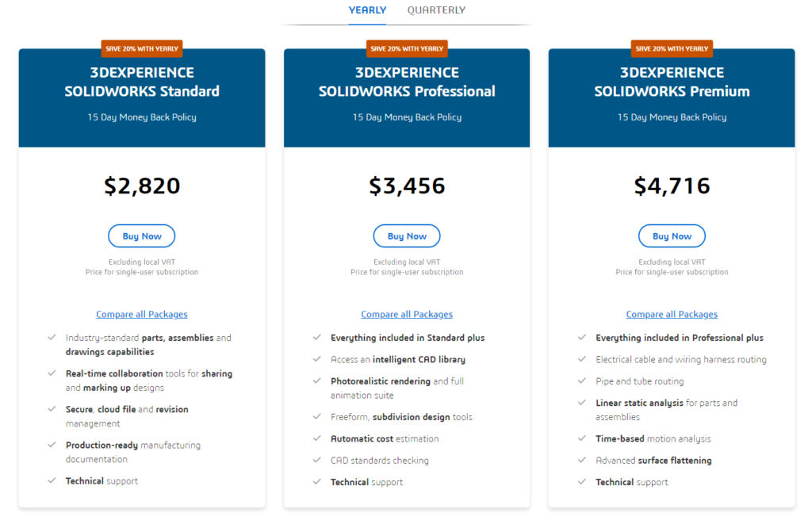Click checkmark next to Advanced surface flattening
This screenshot has width=812, height=524.
582,461
